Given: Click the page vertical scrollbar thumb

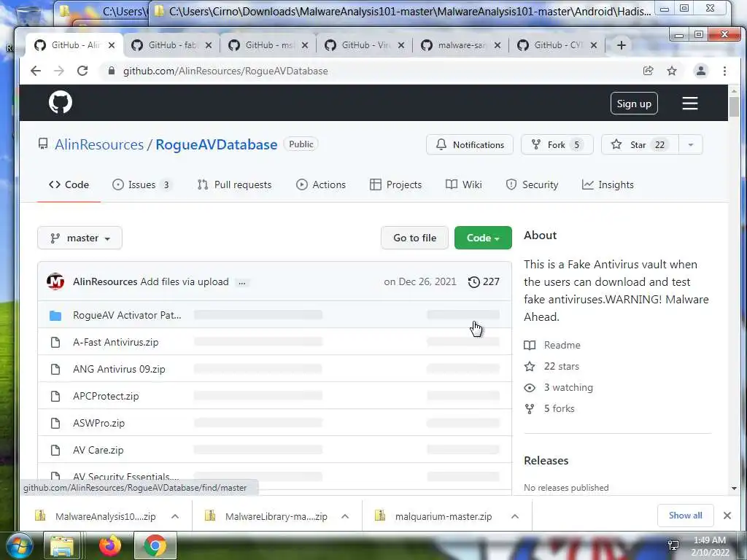Looking at the screenshot, I should (734, 106).
